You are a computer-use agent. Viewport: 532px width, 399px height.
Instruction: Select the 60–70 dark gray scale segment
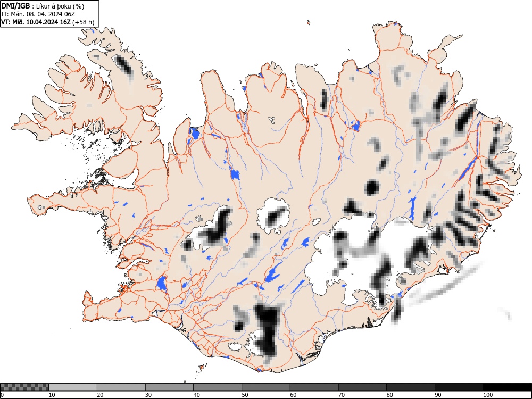click(x=314, y=387)
